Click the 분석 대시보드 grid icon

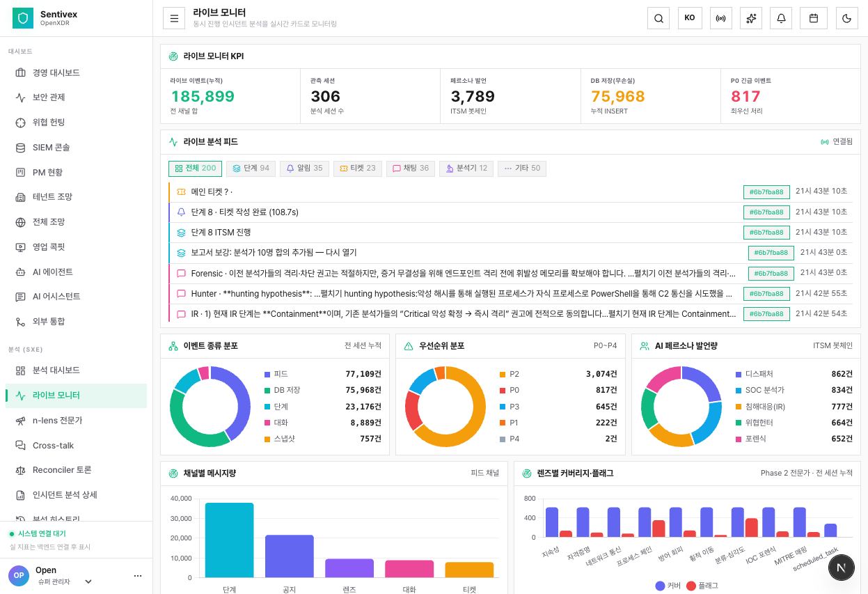tap(20, 370)
